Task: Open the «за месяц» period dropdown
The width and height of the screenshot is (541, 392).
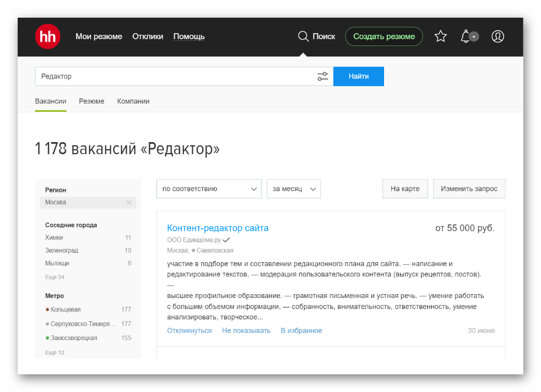Action: 293,189
